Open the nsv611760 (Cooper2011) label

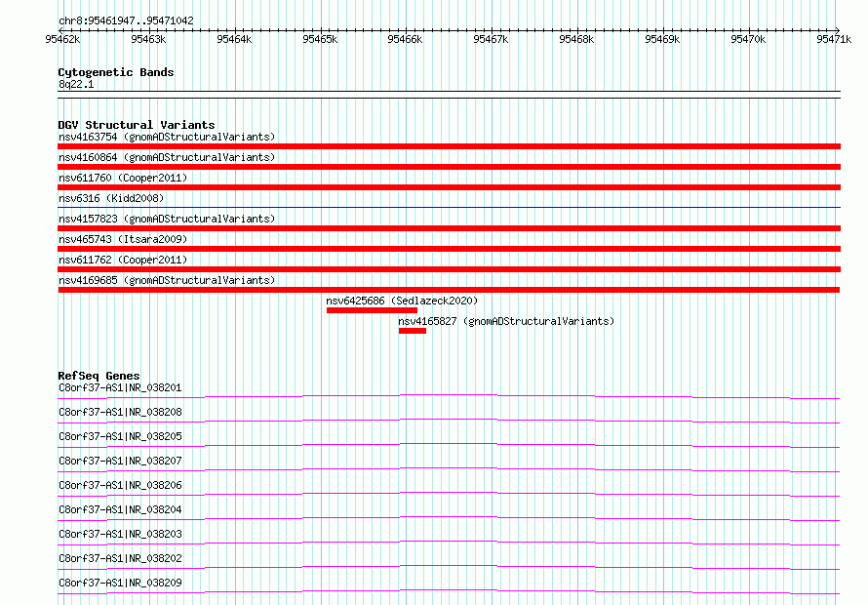pyautogui.click(x=123, y=178)
